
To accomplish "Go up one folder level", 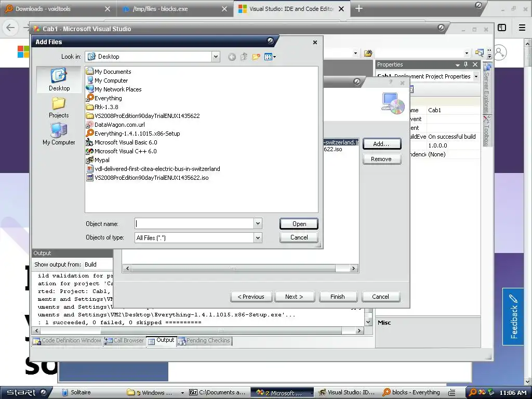I will click(244, 57).
